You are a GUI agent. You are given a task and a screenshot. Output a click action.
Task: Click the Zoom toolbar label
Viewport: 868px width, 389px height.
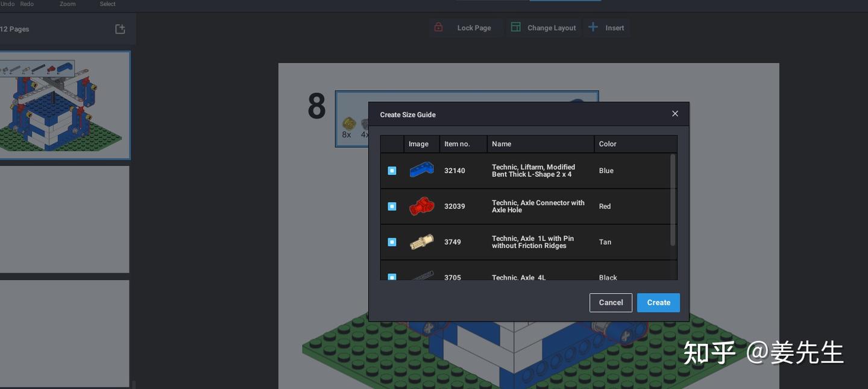[x=68, y=4]
